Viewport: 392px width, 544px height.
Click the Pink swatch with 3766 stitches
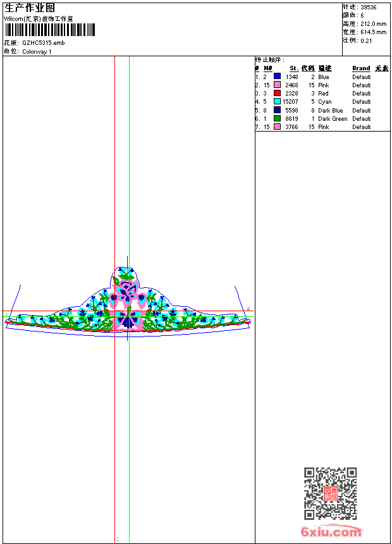click(x=277, y=127)
